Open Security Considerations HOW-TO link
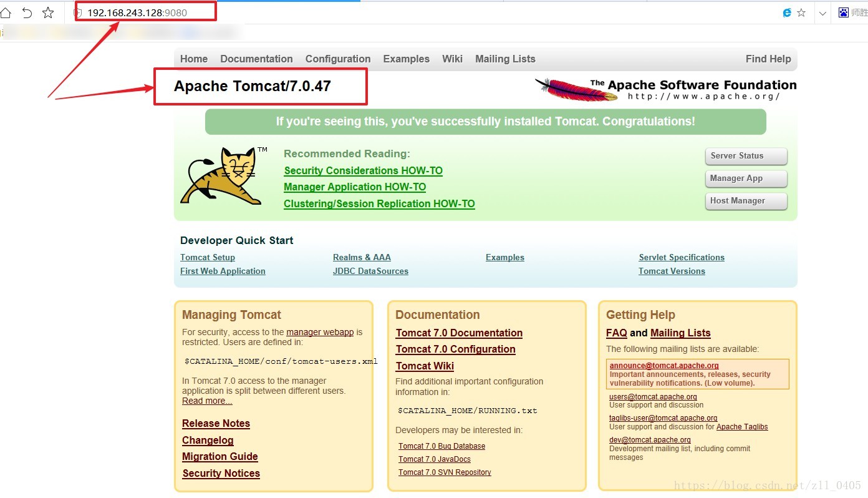The width and height of the screenshot is (868, 498). coord(364,170)
